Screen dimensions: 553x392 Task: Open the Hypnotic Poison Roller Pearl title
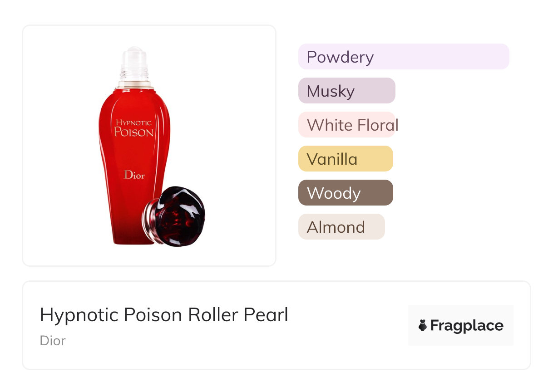[x=164, y=315]
